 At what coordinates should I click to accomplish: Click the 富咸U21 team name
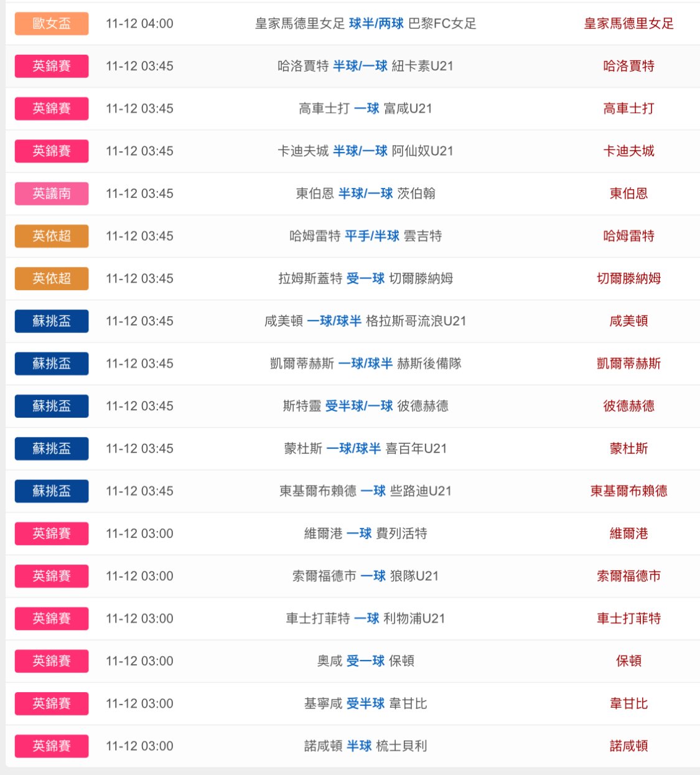[x=408, y=108]
